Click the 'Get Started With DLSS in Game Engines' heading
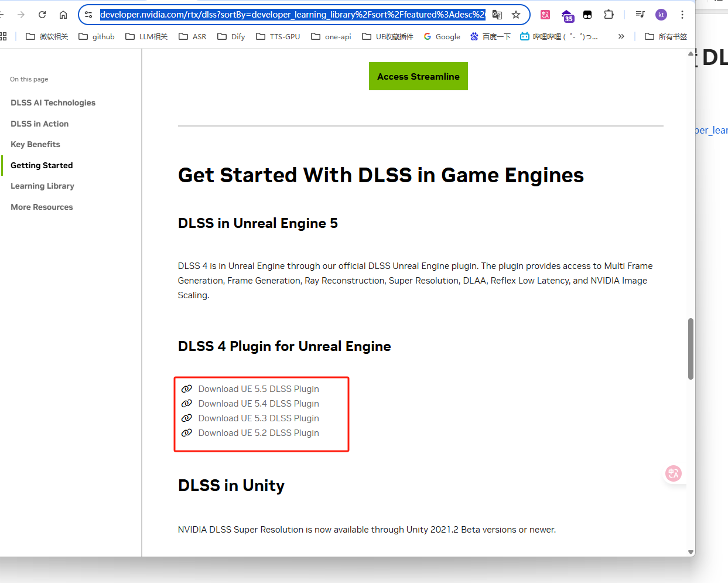This screenshot has height=583, width=728. (381, 175)
